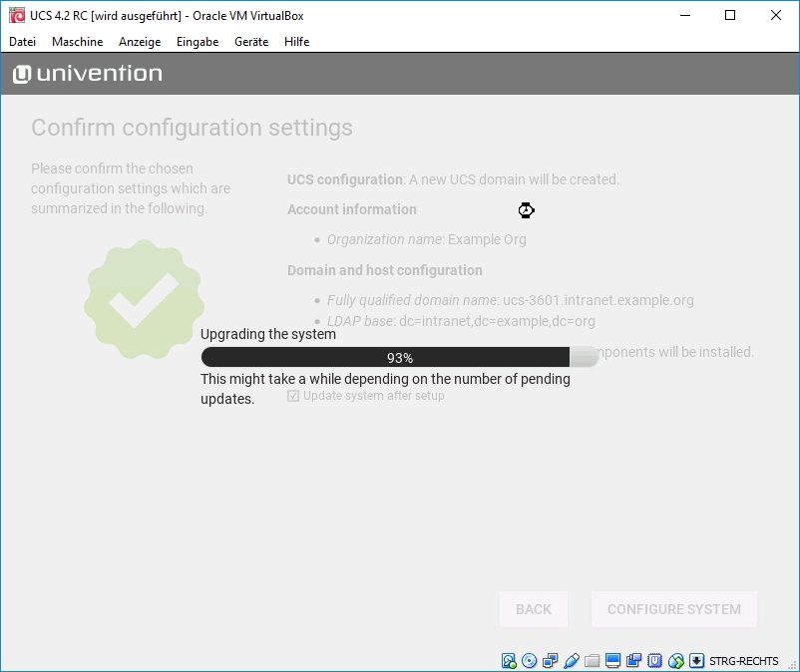
Task: Click the Univention logo in header
Action: pyautogui.click(x=87, y=74)
